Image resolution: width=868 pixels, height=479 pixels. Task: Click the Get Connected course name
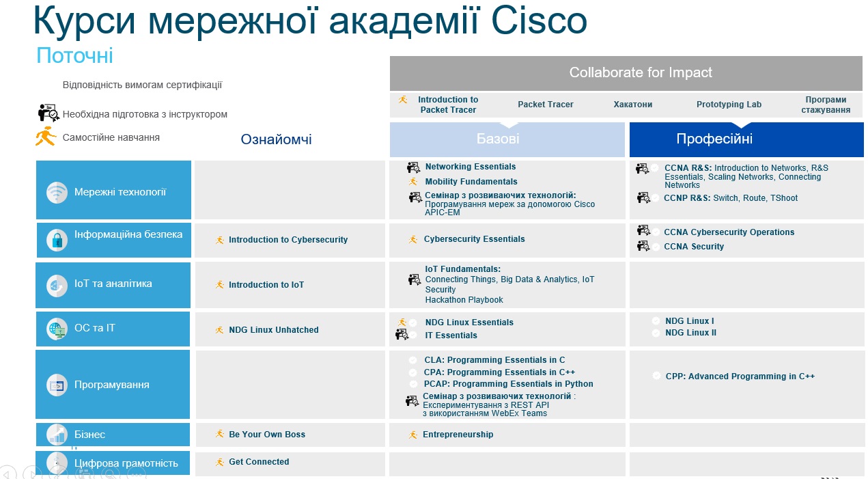259,462
